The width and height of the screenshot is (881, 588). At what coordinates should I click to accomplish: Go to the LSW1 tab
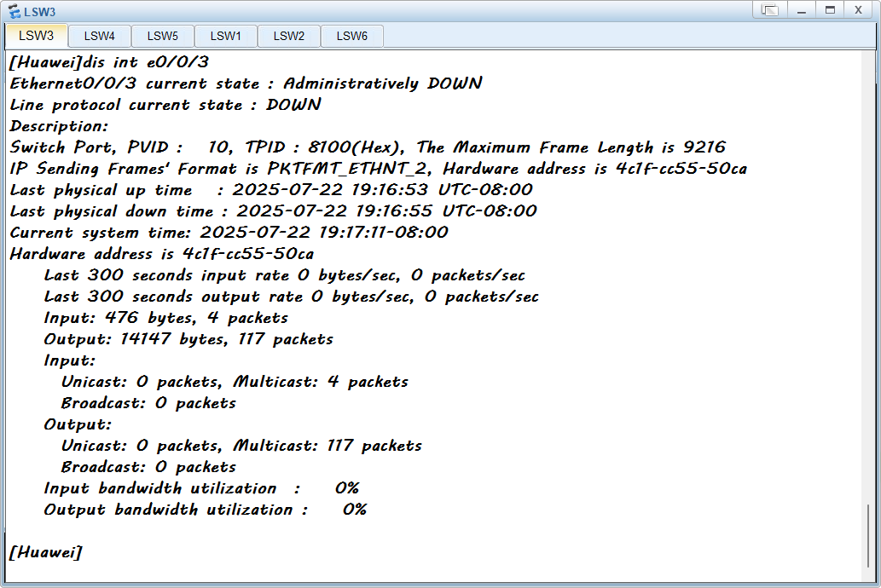point(225,37)
